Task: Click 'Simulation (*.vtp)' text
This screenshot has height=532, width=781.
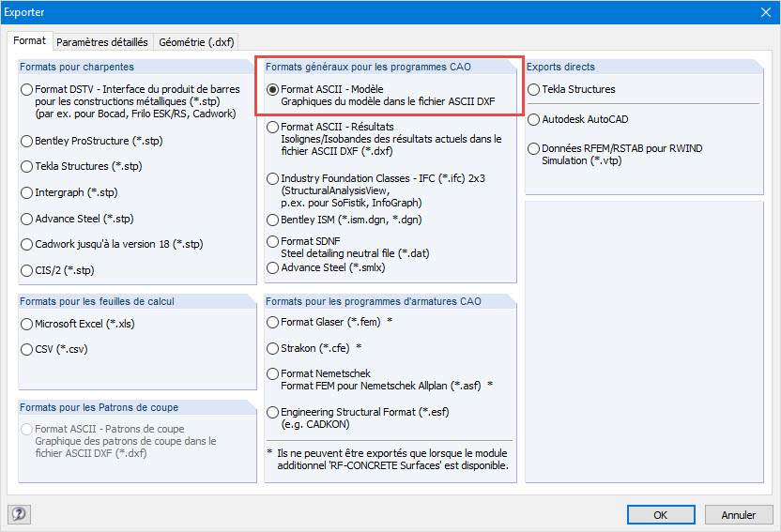Action: click(581, 160)
